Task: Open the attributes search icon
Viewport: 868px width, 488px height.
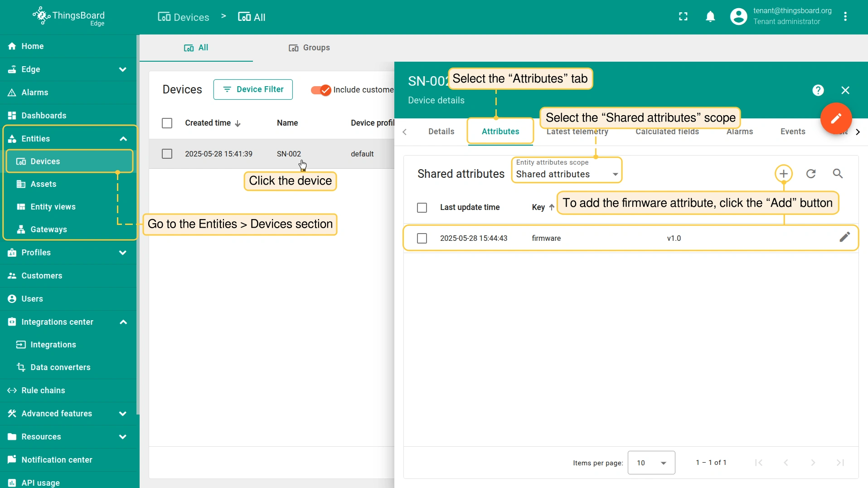Action: coord(838,174)
